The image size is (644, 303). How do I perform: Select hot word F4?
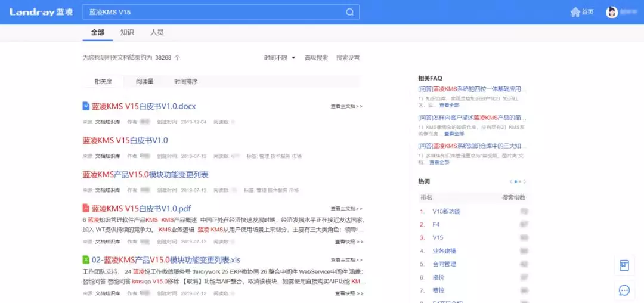tap(436, 225)
